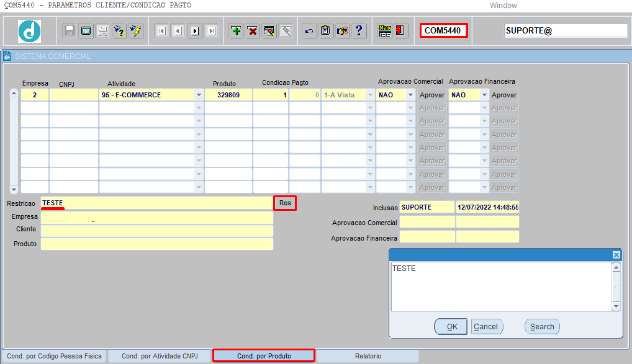Click the Save diskette toolbar icon
The image size is (632, 364).
[x=70, y=30]
